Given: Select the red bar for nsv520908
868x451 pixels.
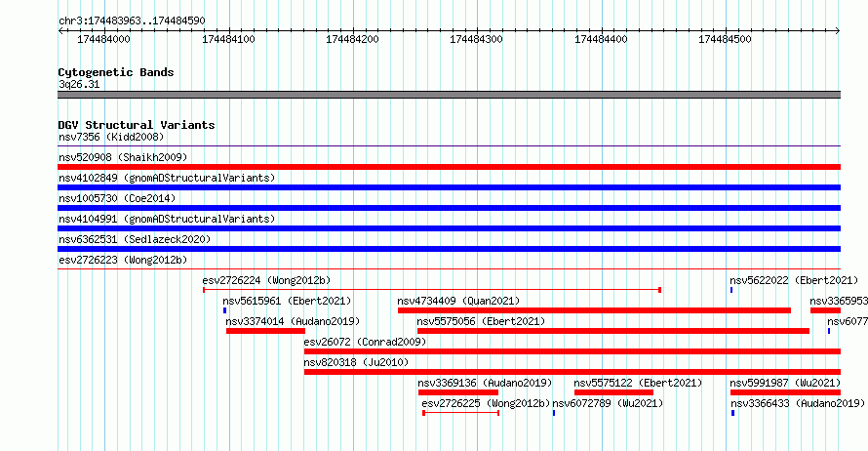Looking at the screenshot, I should (449, 167).
